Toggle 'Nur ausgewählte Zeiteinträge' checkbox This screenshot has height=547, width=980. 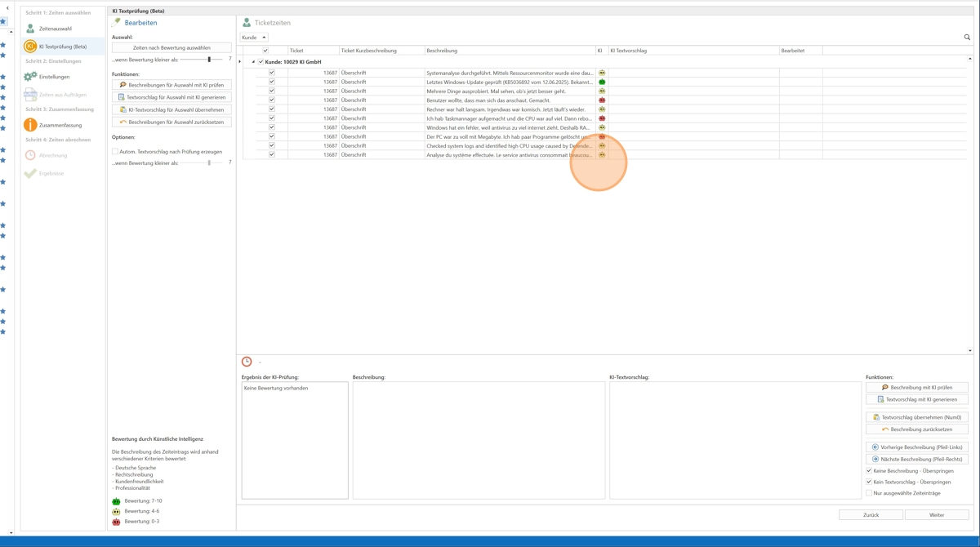pos(869,493)
